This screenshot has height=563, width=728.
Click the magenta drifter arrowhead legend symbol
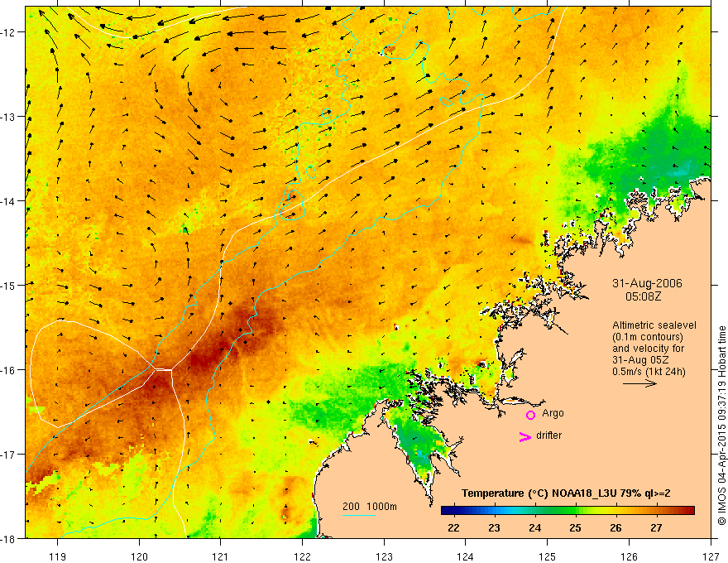[524, 436]
